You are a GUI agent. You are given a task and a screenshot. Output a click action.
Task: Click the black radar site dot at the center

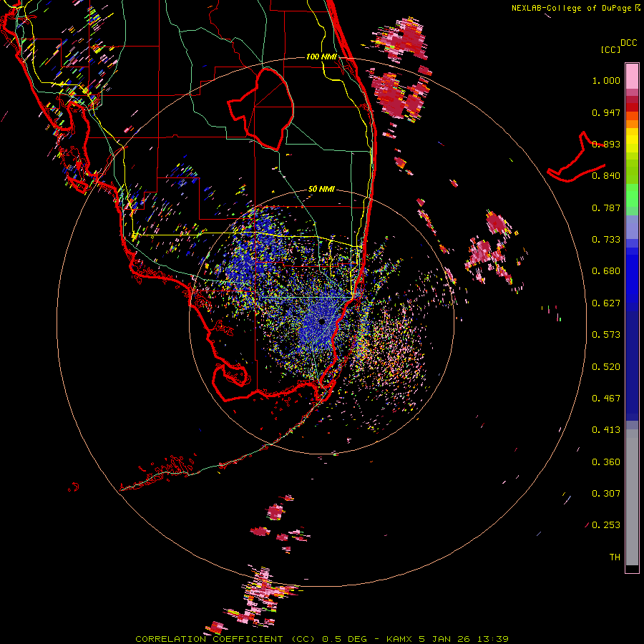pos(322,321)
